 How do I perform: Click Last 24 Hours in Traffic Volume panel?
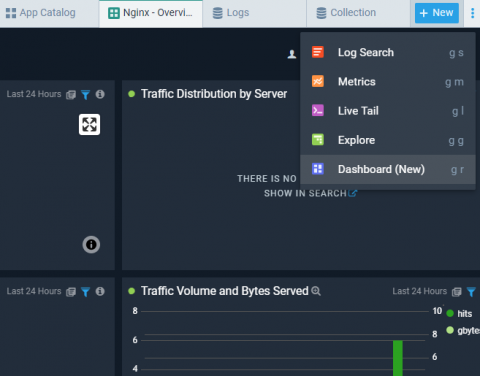pos(420,291)
